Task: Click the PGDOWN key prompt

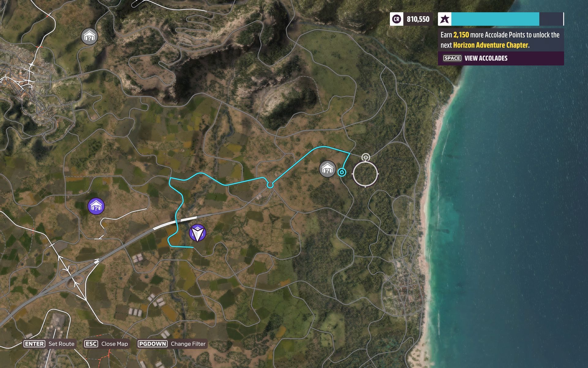Action: 153,344
